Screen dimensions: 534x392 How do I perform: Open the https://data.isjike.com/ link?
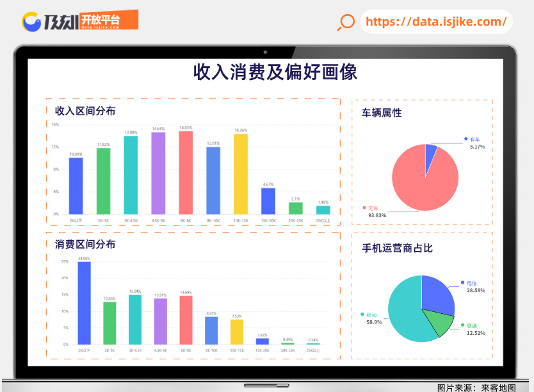pyautogui.click(x=436, y=22)
